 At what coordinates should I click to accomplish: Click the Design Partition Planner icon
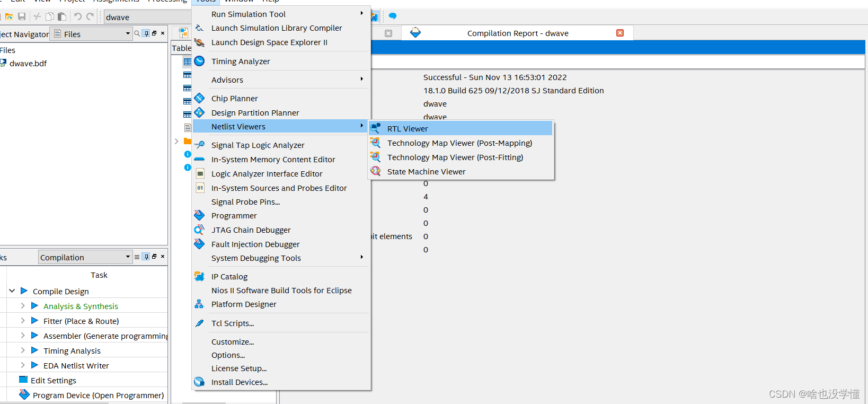(199, 112)
